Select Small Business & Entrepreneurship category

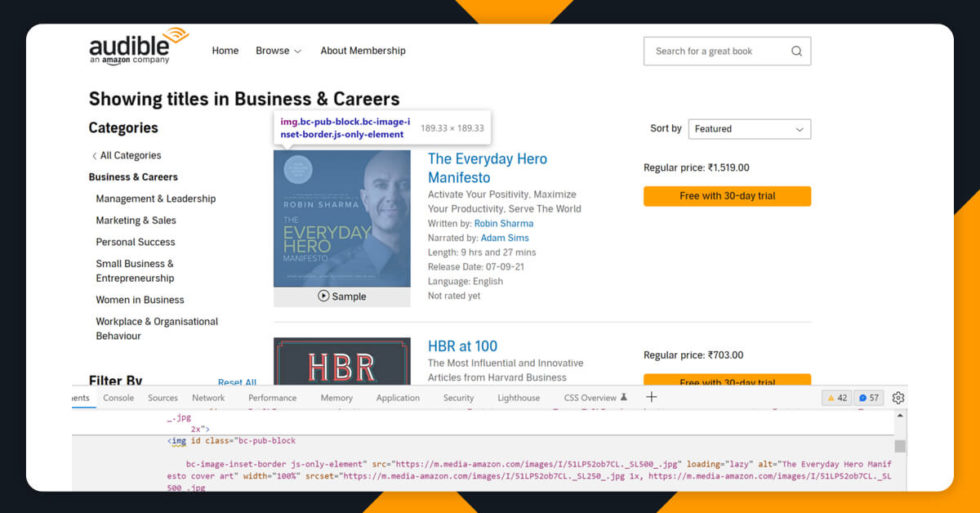135,271
